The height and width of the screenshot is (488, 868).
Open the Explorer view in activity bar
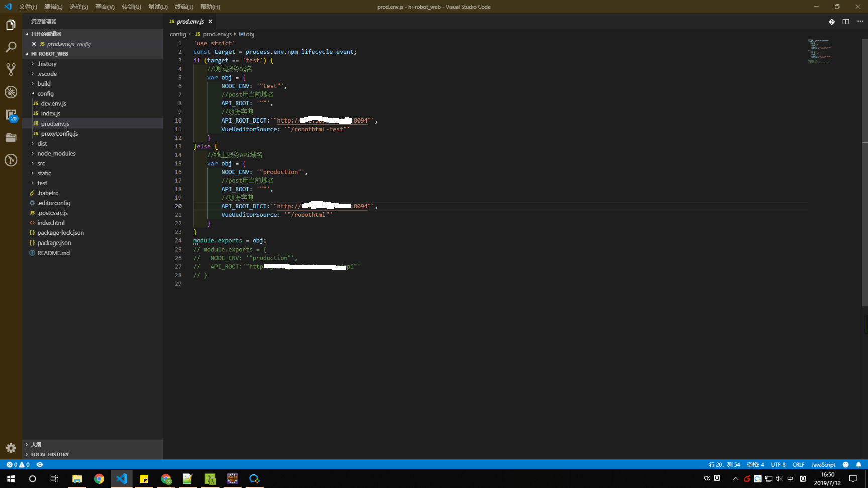click(x=11, y=25)
